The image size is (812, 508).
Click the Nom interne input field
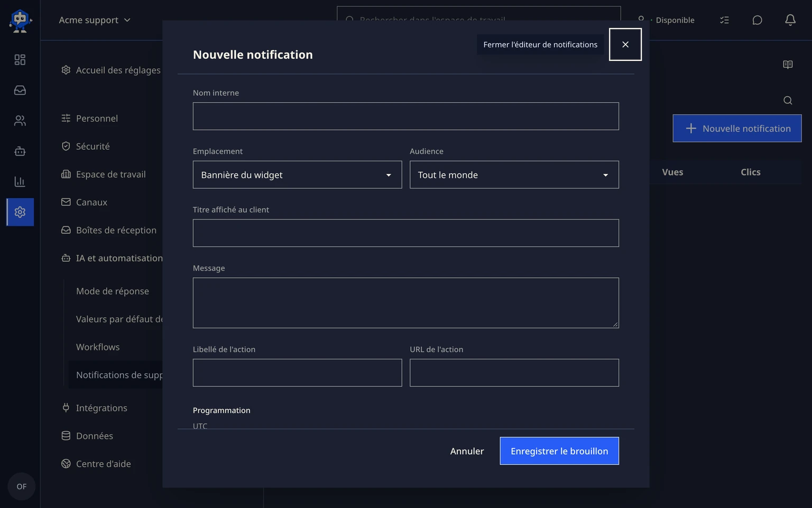click(x=405, y=116)
